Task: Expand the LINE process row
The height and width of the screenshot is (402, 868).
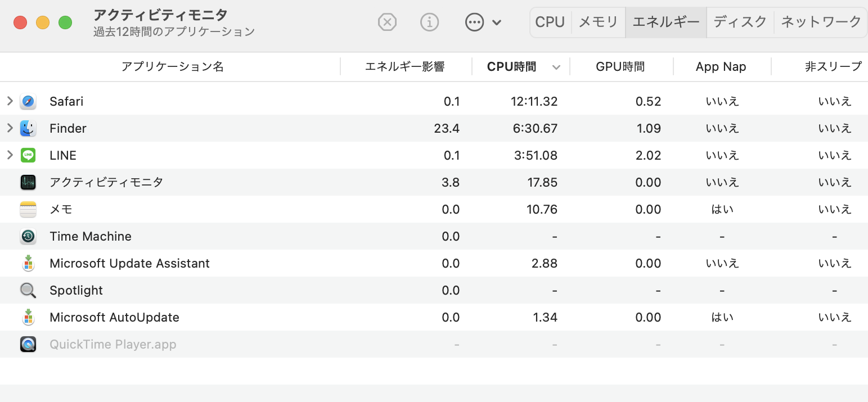Action: coord(10,155)
